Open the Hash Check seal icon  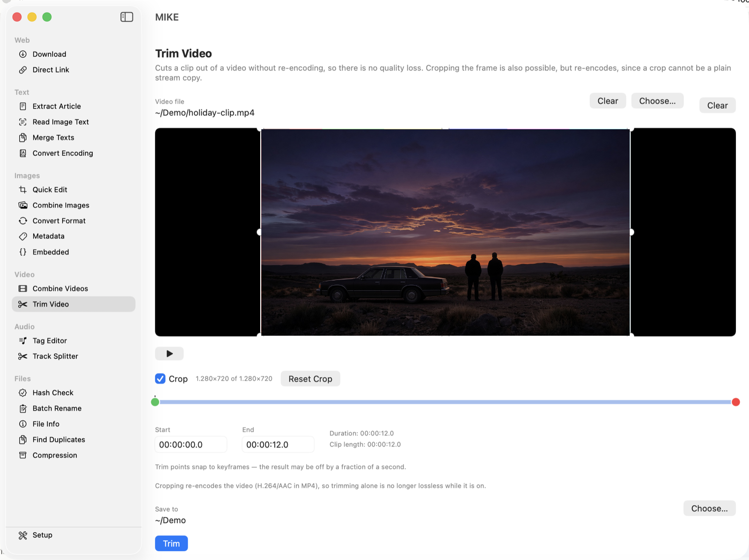(x=22, y=393)
